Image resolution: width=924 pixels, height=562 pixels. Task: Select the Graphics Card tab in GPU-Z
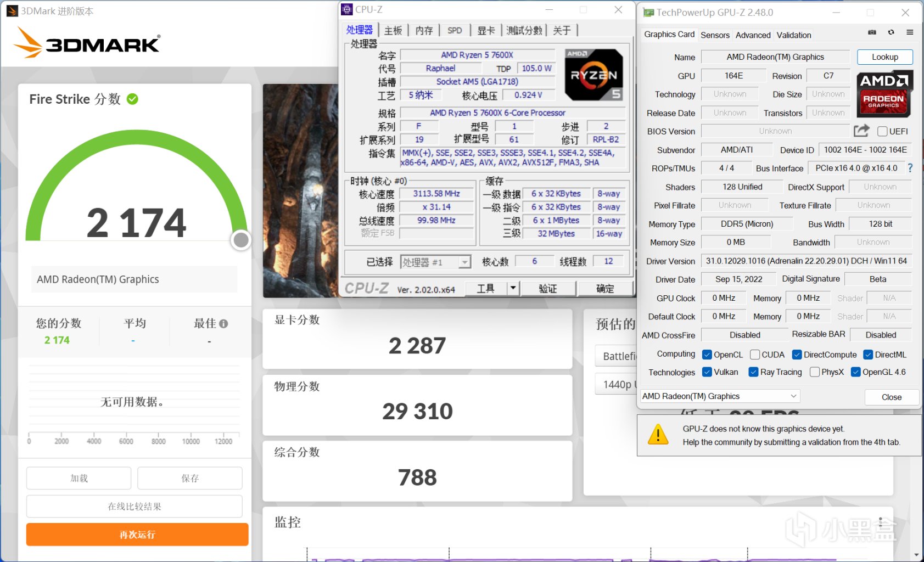tap(669, 34)
